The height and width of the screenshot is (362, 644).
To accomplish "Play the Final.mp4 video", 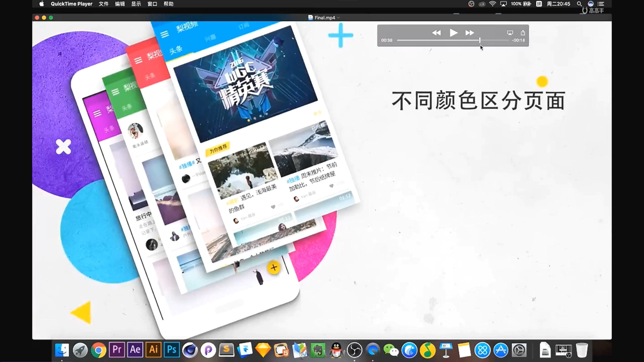I will (453, 33).
